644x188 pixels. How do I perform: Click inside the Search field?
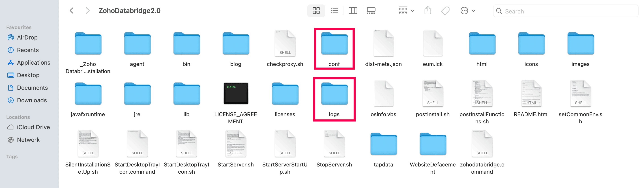pyautogui.click(x=565, y=11)
